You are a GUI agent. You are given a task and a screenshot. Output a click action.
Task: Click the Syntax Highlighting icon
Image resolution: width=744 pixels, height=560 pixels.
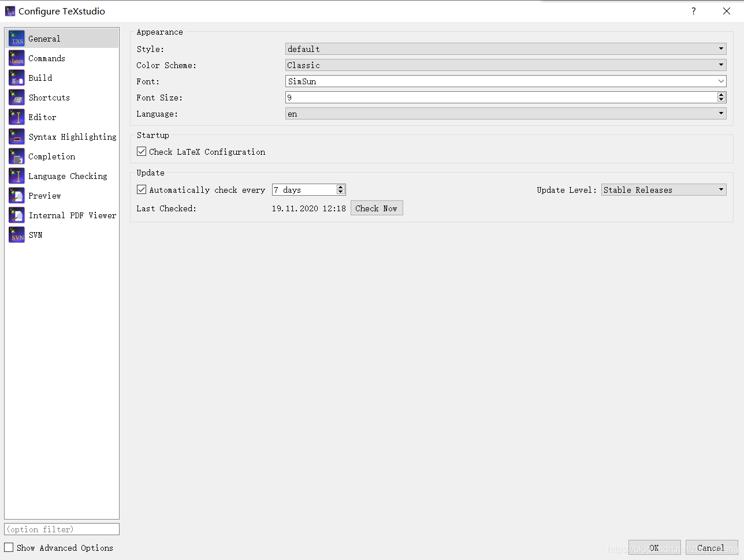17,137
